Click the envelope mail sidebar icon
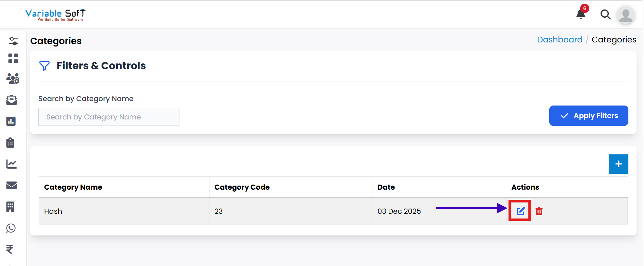Screen dimensions: 644x266 [12, 185]
